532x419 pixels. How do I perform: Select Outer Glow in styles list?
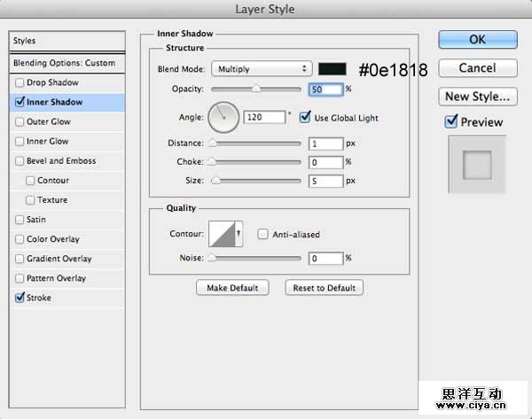(x=49, y=122)
